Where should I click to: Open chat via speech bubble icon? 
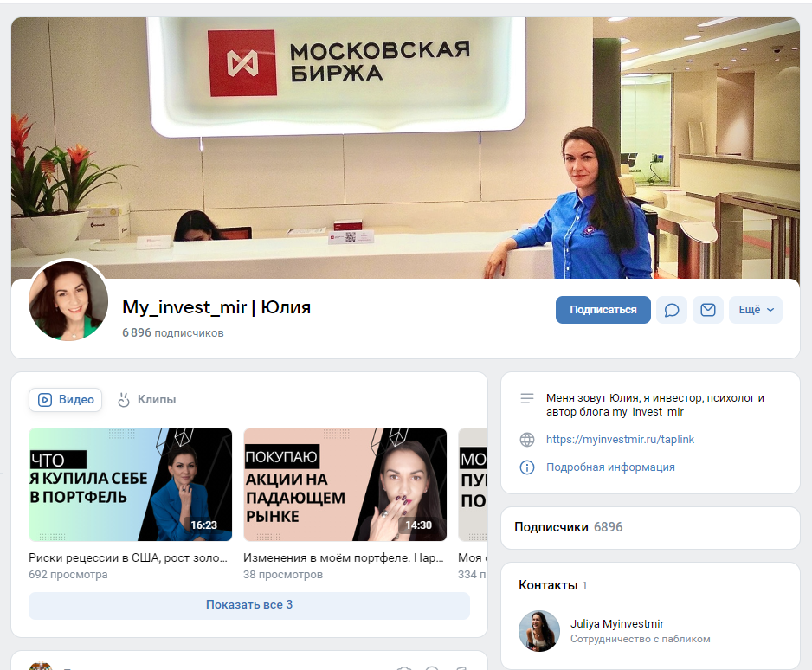click(x=672, y=310)
